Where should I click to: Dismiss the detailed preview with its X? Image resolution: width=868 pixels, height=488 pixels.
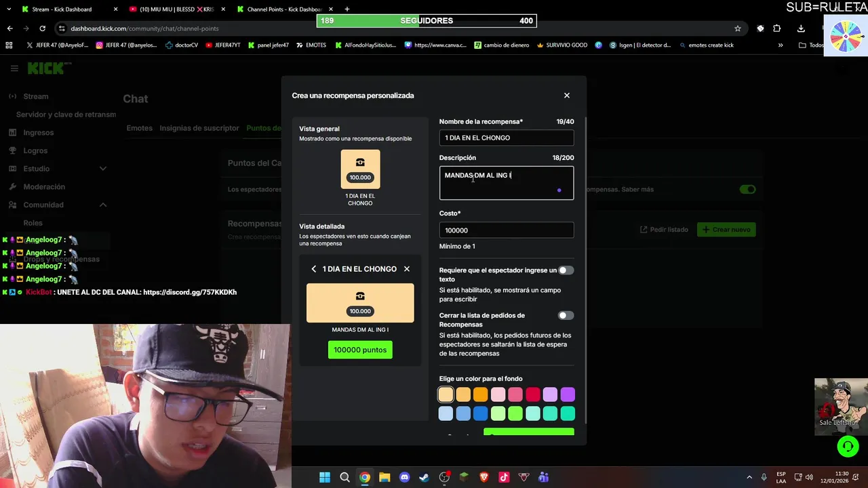(x=407, y=269)
